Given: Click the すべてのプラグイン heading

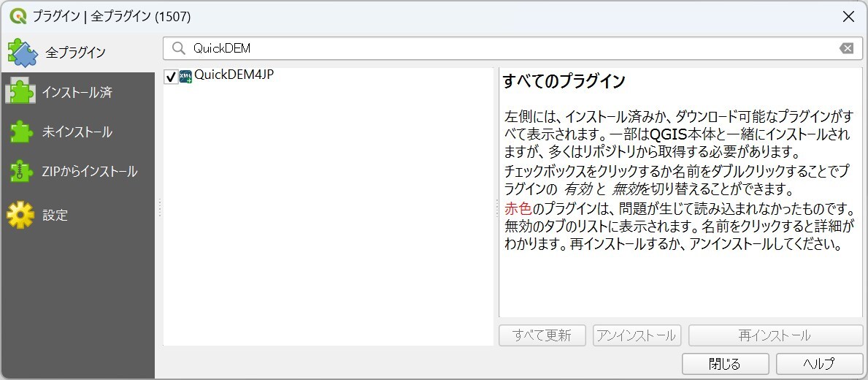Looking at the screenshot, I should (564, 81).
